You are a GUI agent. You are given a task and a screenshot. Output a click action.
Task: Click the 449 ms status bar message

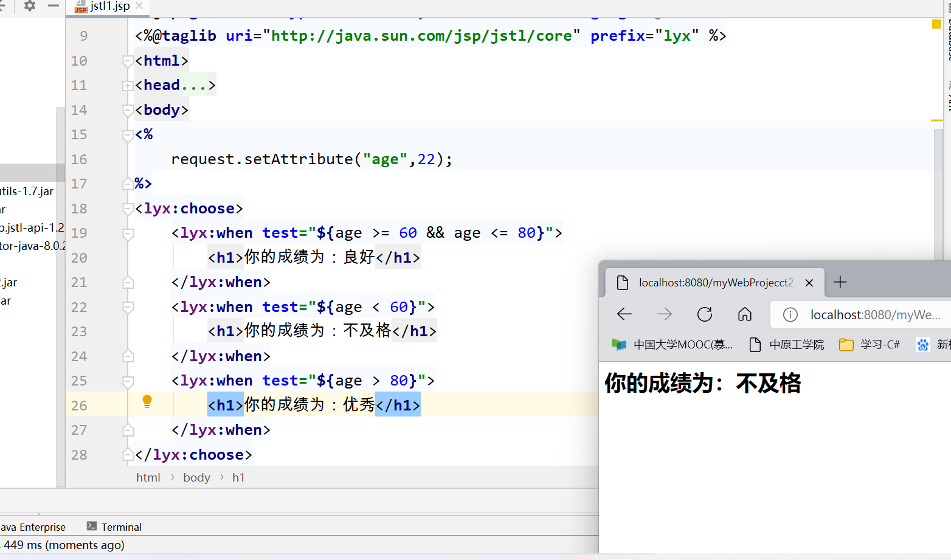point(64,545)
